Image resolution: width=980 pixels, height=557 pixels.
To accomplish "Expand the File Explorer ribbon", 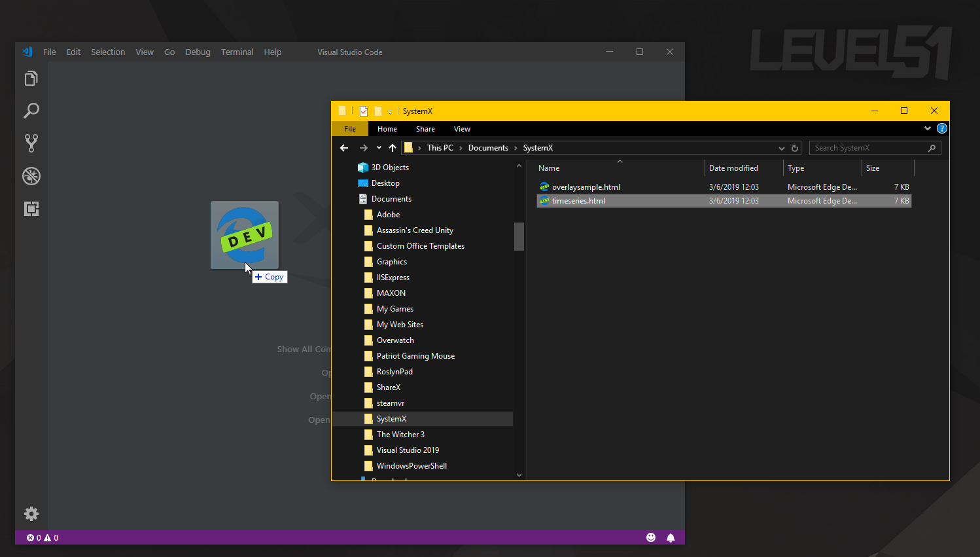I will point(928,129).
